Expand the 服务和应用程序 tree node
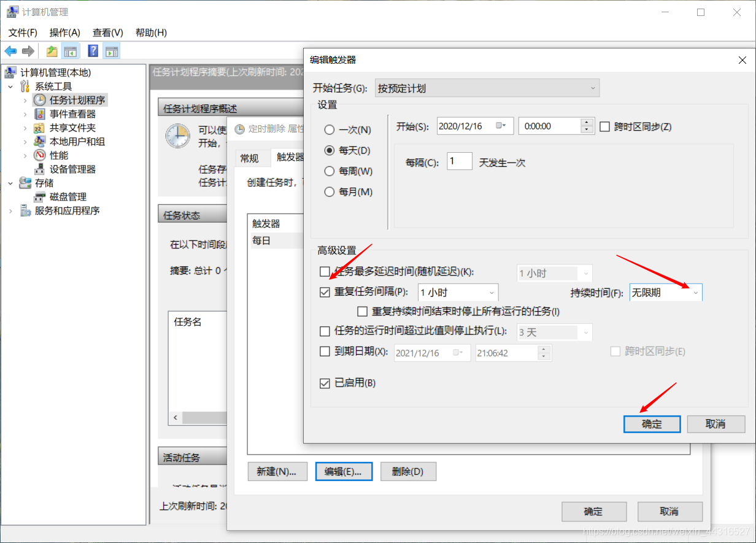756x543 pixels. pyautogui.click(x=10, y=210)
